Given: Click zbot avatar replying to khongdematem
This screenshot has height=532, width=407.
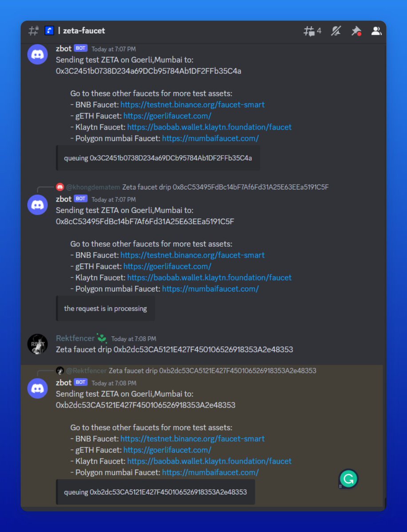Looking at the screenshot, I should click(38, 205).
